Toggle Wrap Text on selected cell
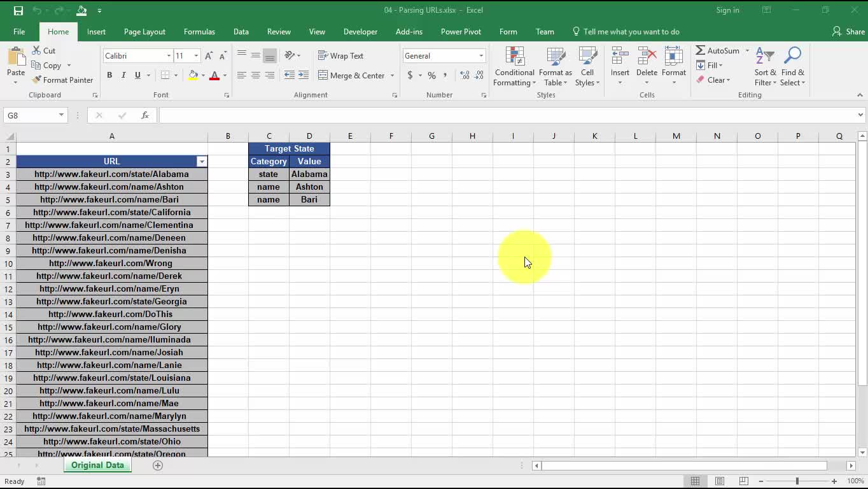868x489 pixels. pos(341,56)
